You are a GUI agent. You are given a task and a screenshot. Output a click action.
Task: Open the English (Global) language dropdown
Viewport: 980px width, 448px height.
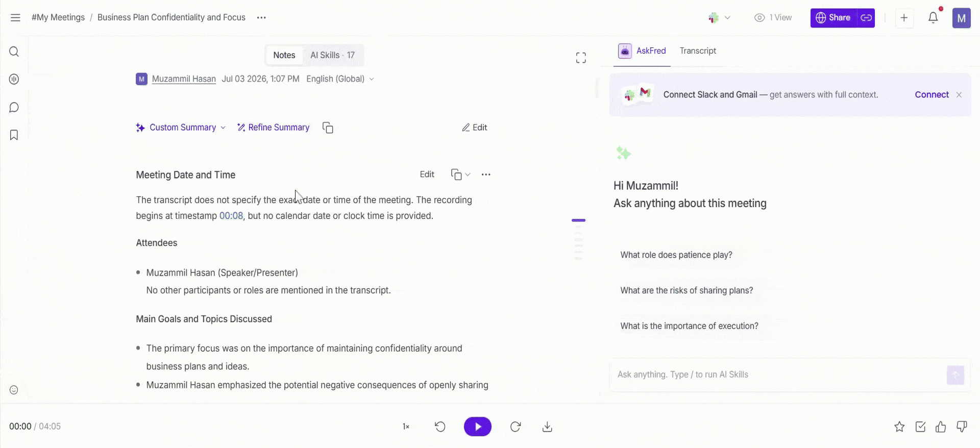pos(340,79)
